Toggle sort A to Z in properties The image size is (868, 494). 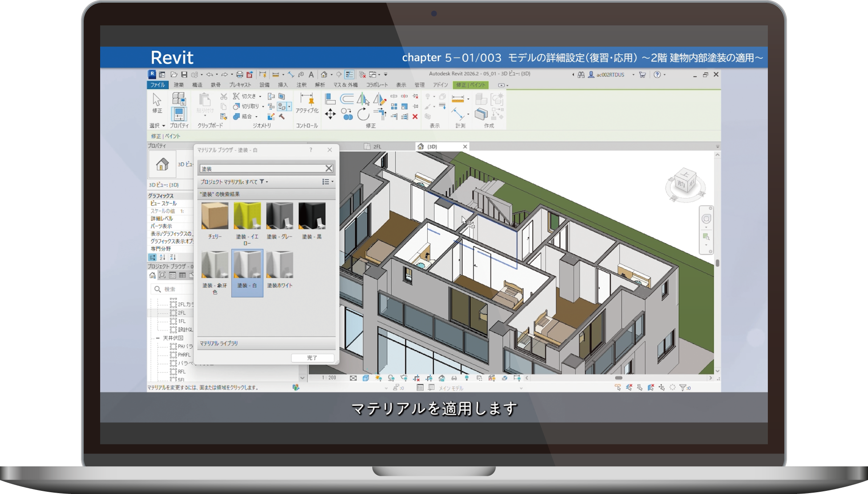(162, 257)
